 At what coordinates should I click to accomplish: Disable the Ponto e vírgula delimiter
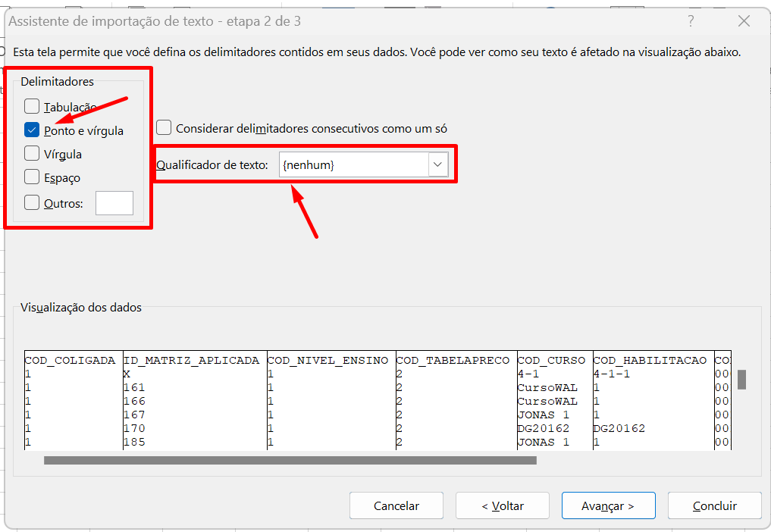(x=32, y=130)
